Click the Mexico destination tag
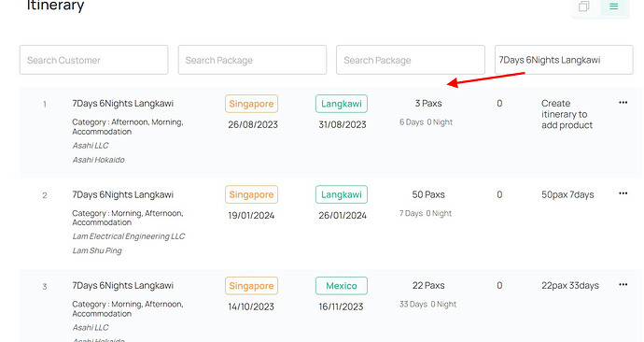This screenshot has height=342, width=644. 342,286
